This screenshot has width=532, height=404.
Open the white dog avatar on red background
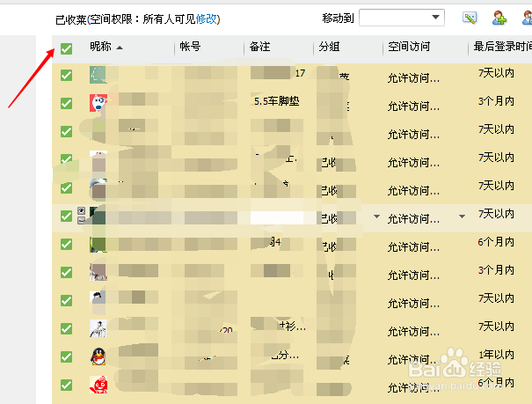(98, 103)
